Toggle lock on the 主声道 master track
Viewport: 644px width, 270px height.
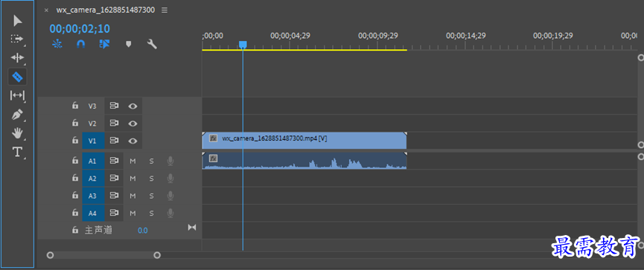click(x=75, y=230)
